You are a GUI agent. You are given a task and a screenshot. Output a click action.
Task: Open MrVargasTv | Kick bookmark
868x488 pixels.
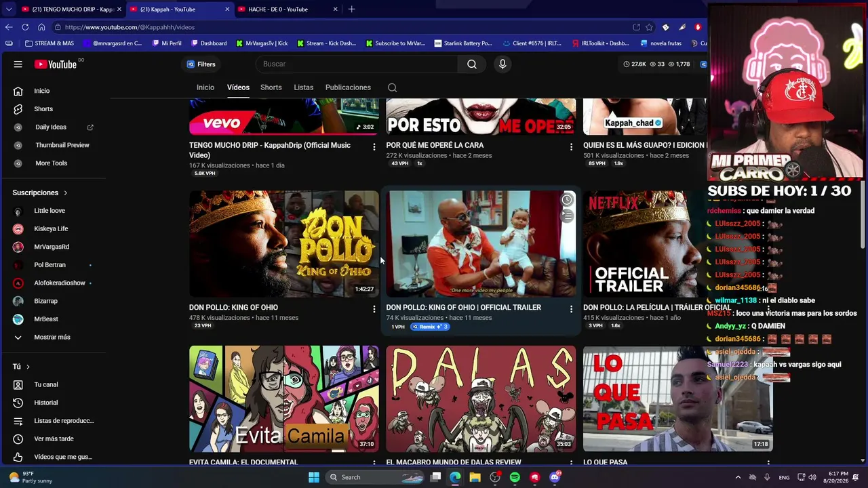coord(262,43)
